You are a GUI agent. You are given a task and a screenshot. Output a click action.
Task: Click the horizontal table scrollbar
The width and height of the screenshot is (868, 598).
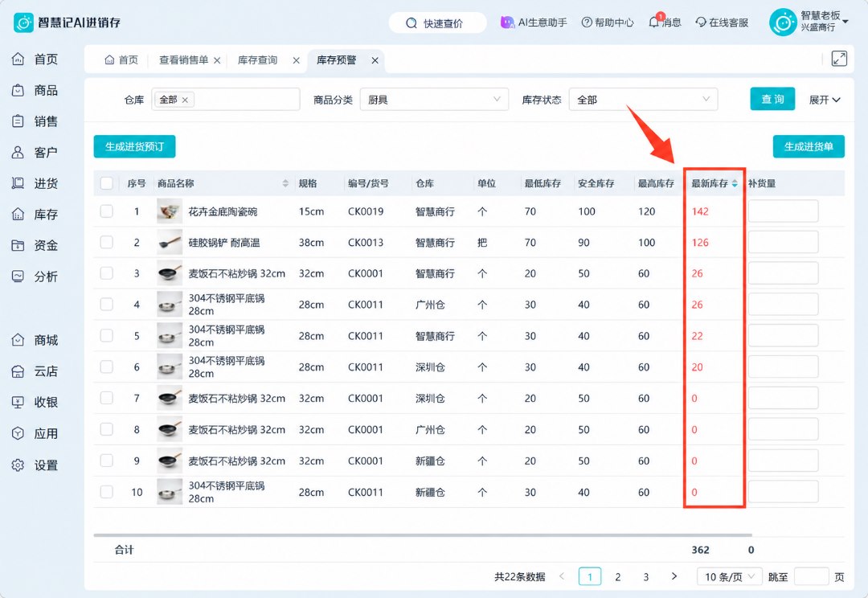click(423, 535)
